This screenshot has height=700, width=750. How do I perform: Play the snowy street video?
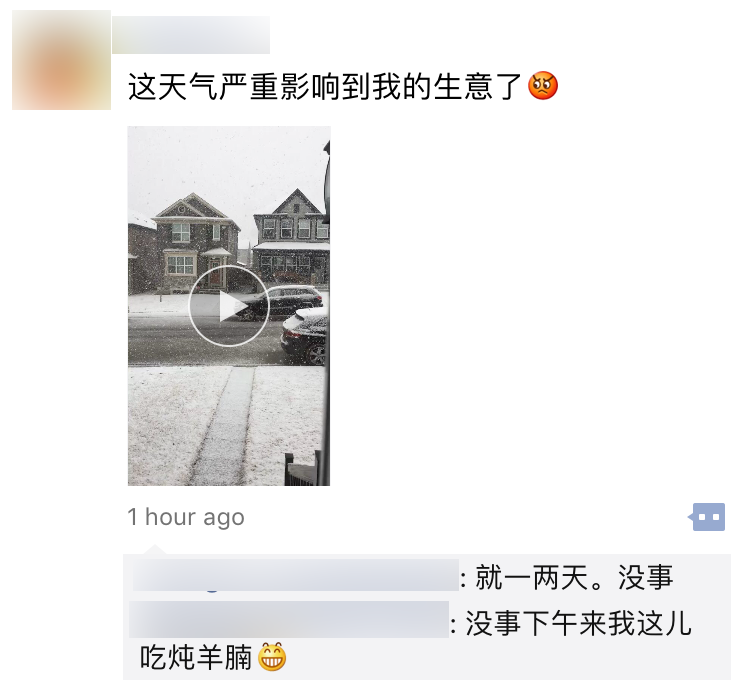(x=229, y=305)
